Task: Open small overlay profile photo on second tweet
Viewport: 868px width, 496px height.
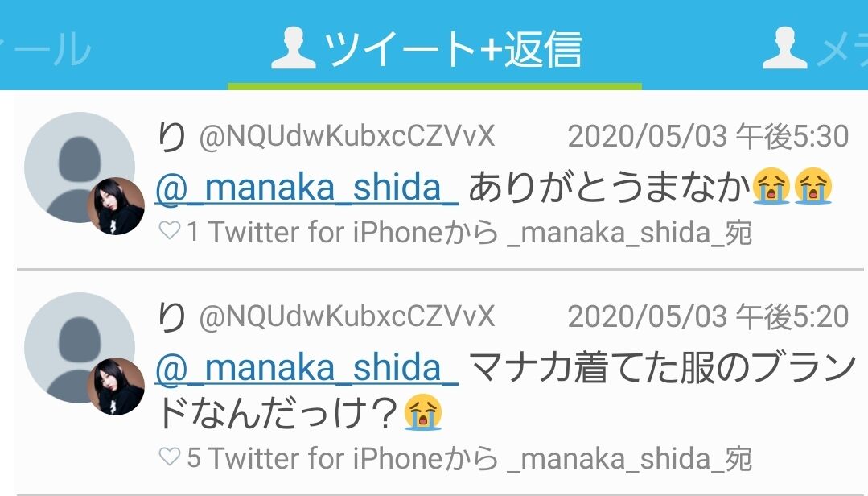Action: pyautogui.click(x=116, y=386)
